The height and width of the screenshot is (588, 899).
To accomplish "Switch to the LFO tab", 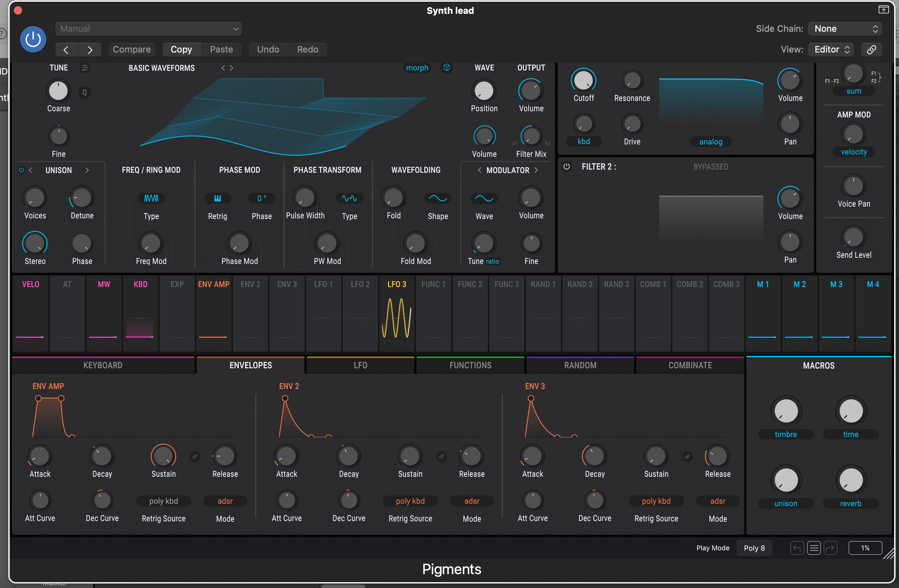I will tap(360, 365).
